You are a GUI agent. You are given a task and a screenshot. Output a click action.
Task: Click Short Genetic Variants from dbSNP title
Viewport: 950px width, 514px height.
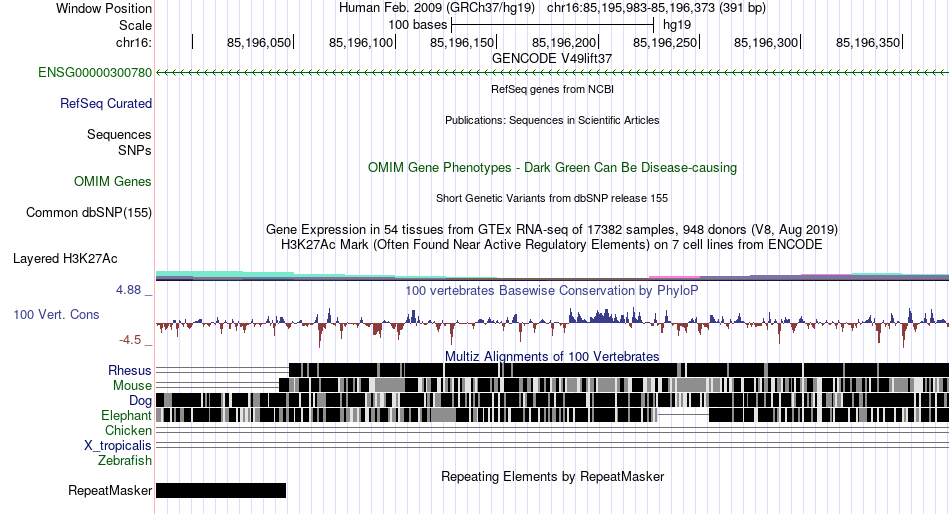tap(552, 198)
